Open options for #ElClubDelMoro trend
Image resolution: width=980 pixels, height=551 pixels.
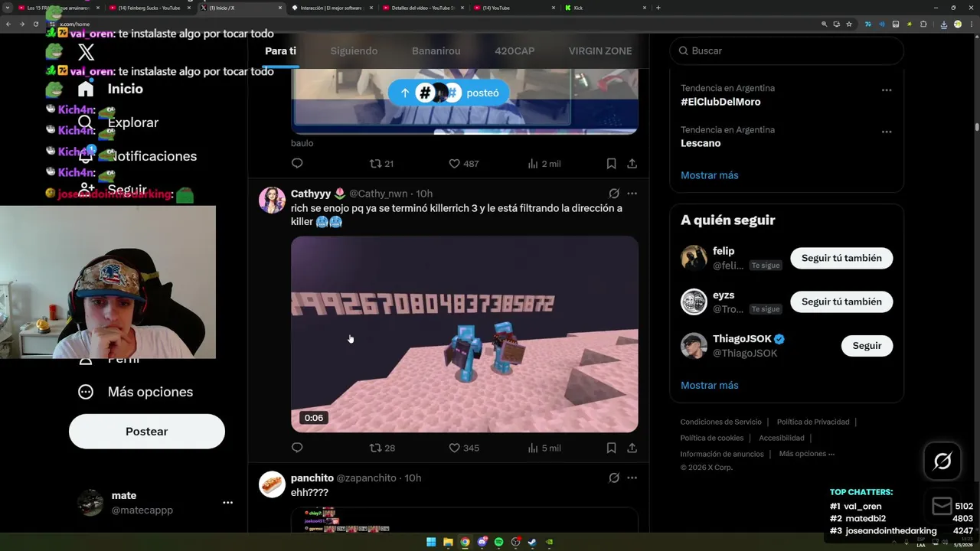(x=887, y=90)
